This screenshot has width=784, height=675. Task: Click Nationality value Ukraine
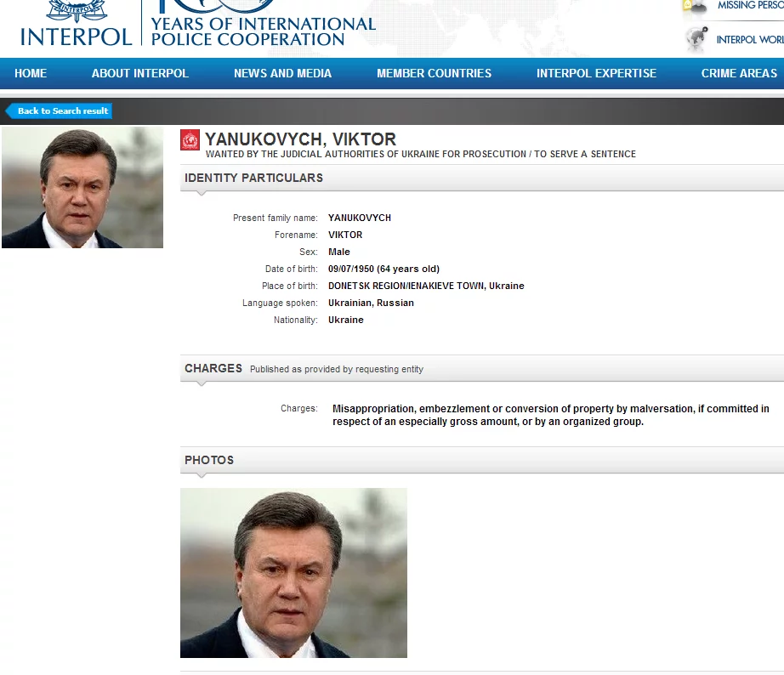[x=345, y=320]
